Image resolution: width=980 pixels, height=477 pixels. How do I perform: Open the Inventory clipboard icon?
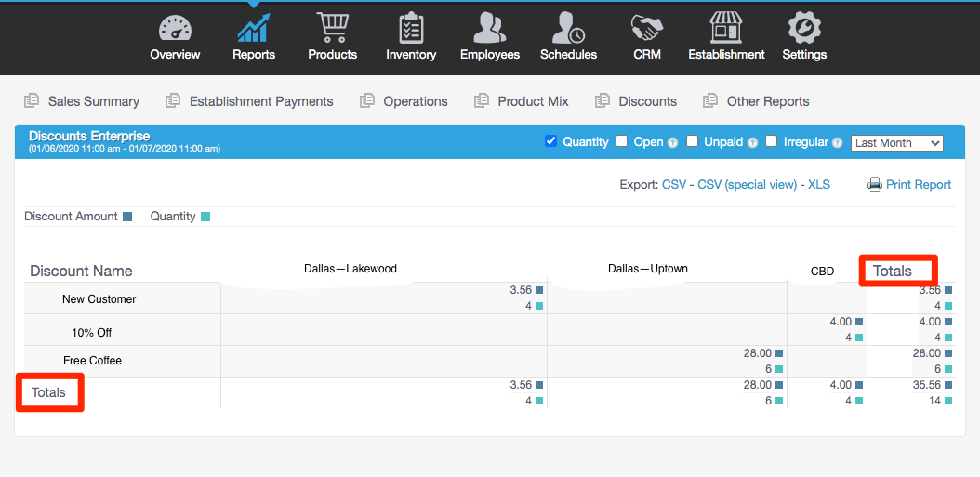[411, 28]
